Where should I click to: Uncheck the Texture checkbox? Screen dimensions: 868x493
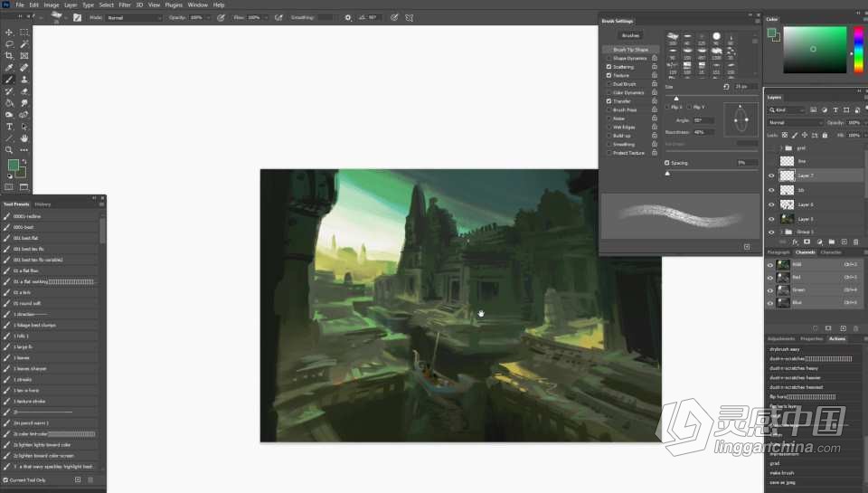pyautogui.click(x=609, y=75)
